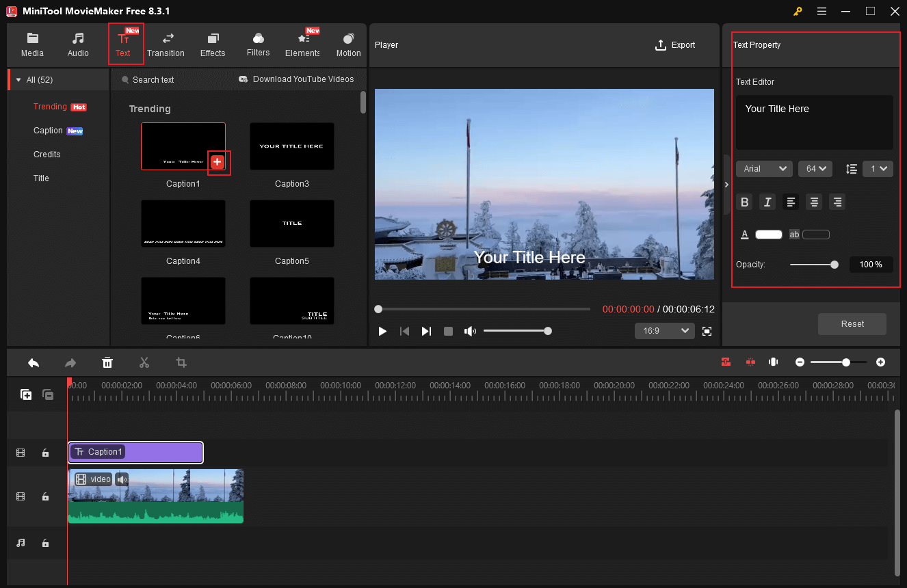
Task: Unlock the Caption1 track padlock
Action: 45,452
